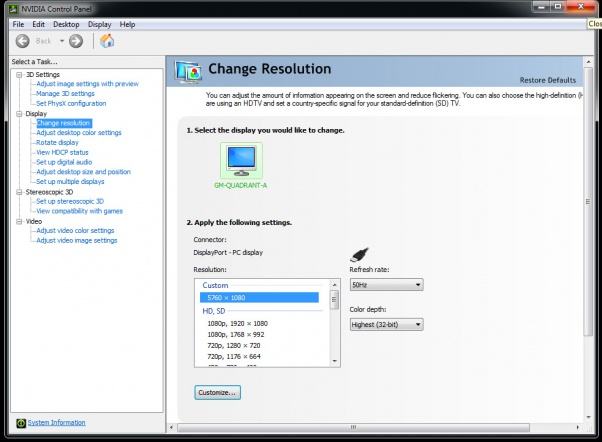Image resolution: width=602 pixels, height=442 pixels.
Task: Open the Display menu
Action: point(99,25)
